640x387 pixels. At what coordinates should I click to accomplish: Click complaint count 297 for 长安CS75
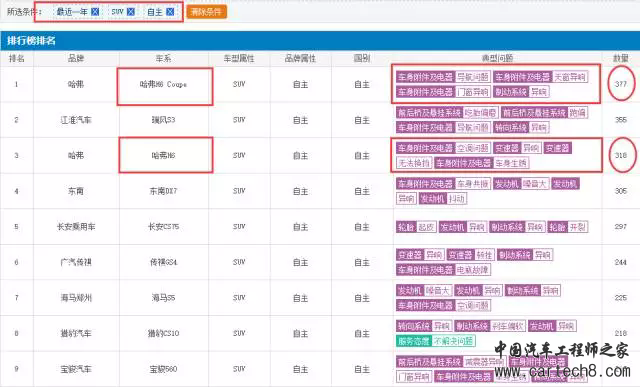(x=620, y=226)
